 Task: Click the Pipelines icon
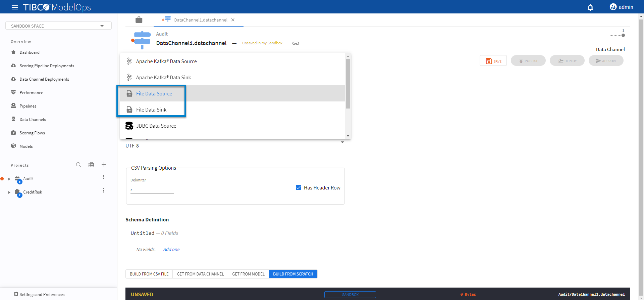tap(13, 106)
